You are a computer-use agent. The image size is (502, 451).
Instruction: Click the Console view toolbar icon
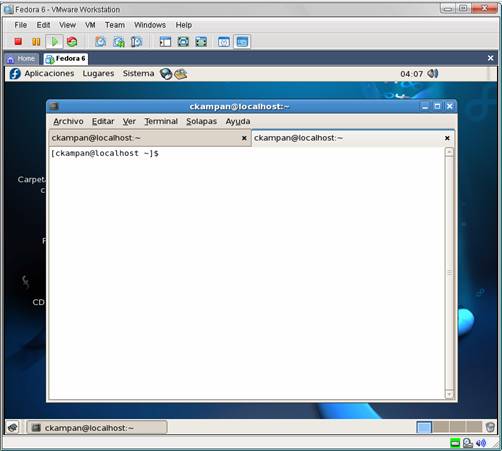(242, 42)
